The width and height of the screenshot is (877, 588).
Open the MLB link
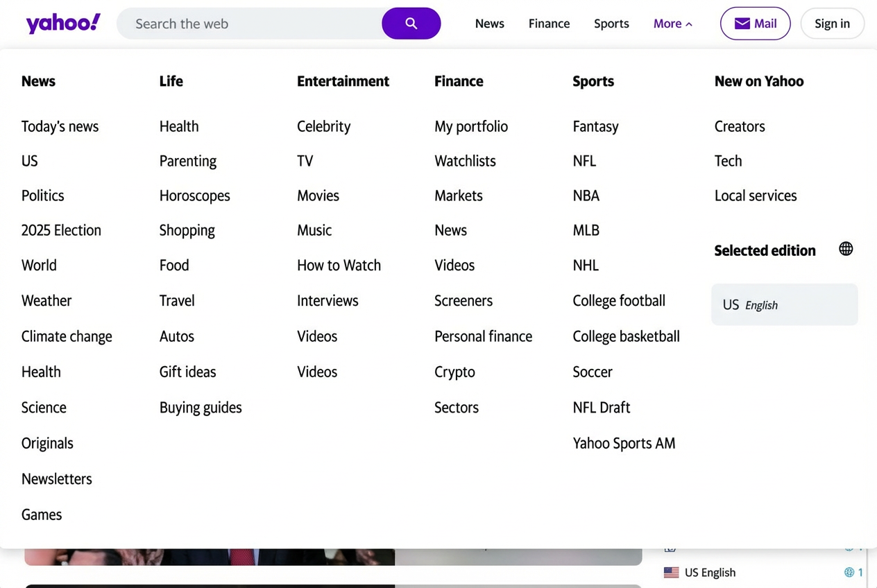(x=586, y=230)
